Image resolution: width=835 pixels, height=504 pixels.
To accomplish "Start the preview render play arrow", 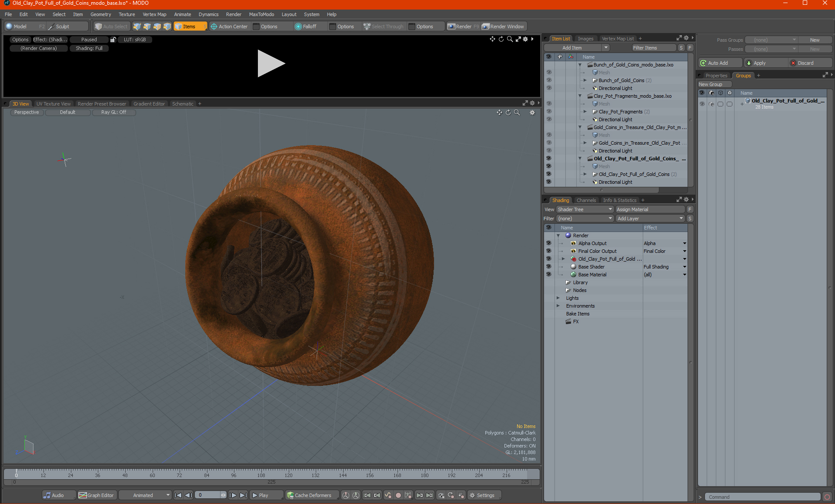I will coord(271,63).
